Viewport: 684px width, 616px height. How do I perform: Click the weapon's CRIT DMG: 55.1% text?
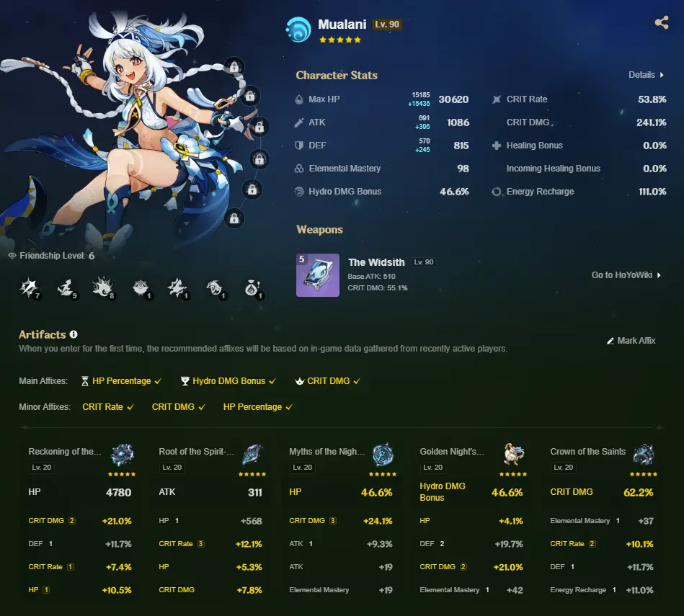(x=378, y=287)
